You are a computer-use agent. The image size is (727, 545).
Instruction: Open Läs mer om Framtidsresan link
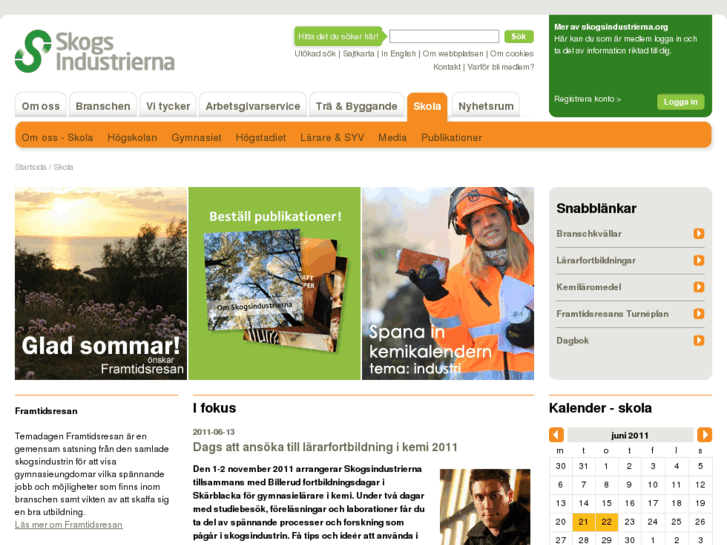pos(69,525)
